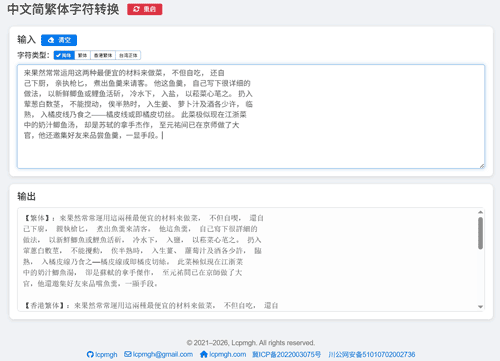Click the output box scrollbar thumb

click(480, 233)
